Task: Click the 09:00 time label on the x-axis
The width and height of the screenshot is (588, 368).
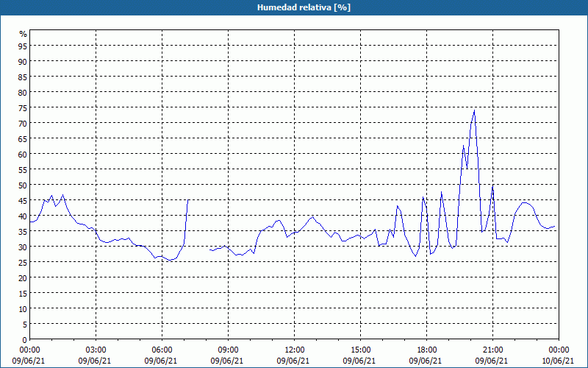Action: (x=229, y=350)
